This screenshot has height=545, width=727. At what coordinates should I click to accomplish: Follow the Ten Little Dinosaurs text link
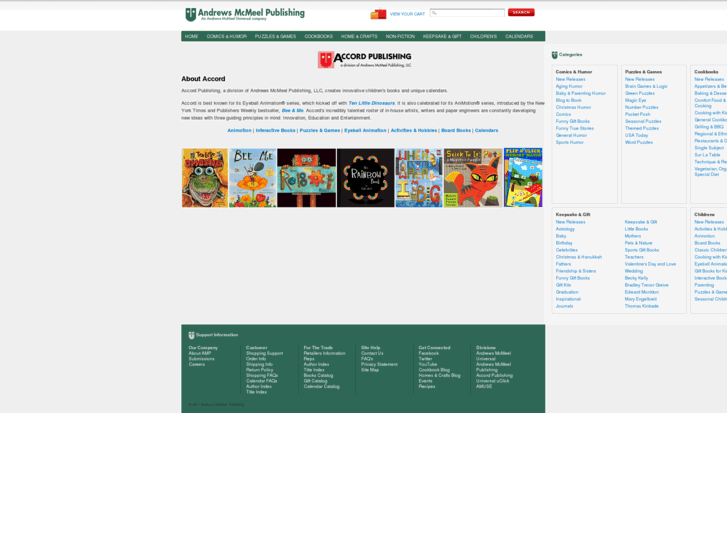[371, 103]
